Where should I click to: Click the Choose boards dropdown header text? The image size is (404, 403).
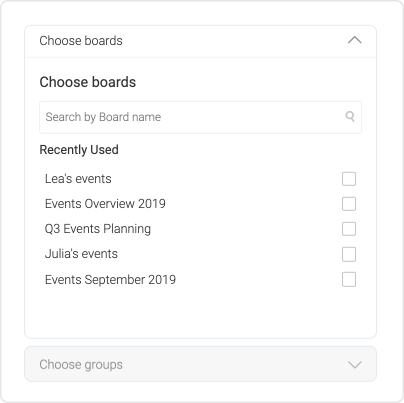tap(81, 41)
